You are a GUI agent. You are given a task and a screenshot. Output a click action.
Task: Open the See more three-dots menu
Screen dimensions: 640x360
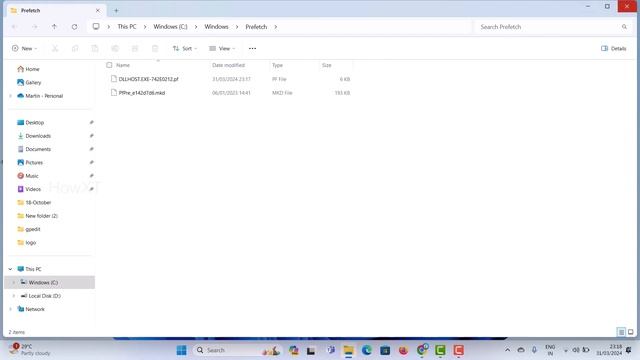pos(252,49)
